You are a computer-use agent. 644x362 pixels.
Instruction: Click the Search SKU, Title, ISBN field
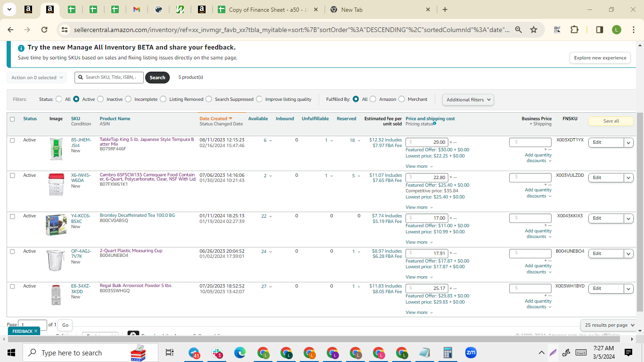coord(109,77)
